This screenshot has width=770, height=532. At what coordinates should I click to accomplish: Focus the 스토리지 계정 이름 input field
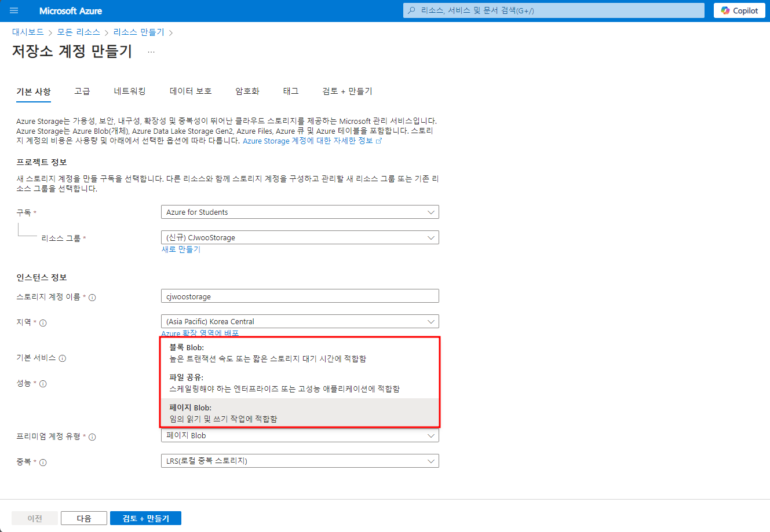pyautogui.click(x=300, y=296)
